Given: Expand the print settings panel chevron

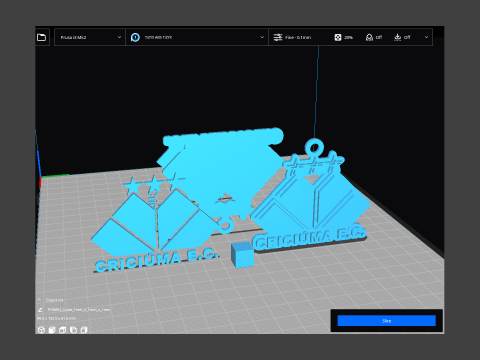Looking at the screenshot, I should tap(426, 37).
